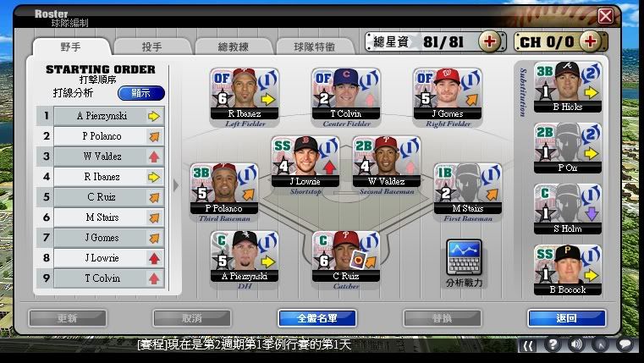Select substitute P Orr card
The height and width of the screenshot is (363, 644).
point(568,148)
